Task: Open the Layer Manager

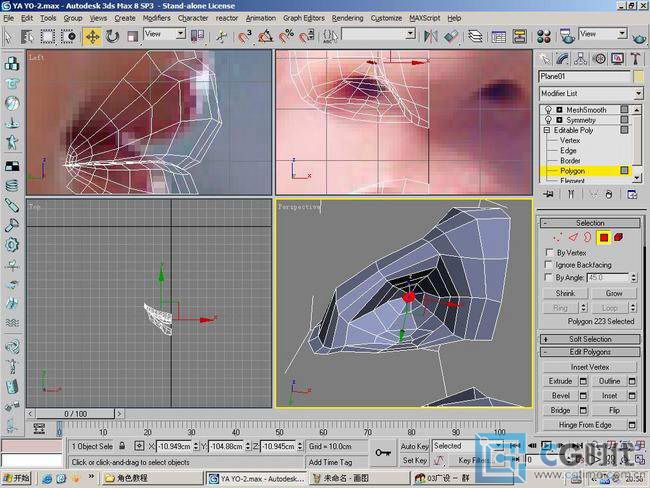Action: [475, 37]
